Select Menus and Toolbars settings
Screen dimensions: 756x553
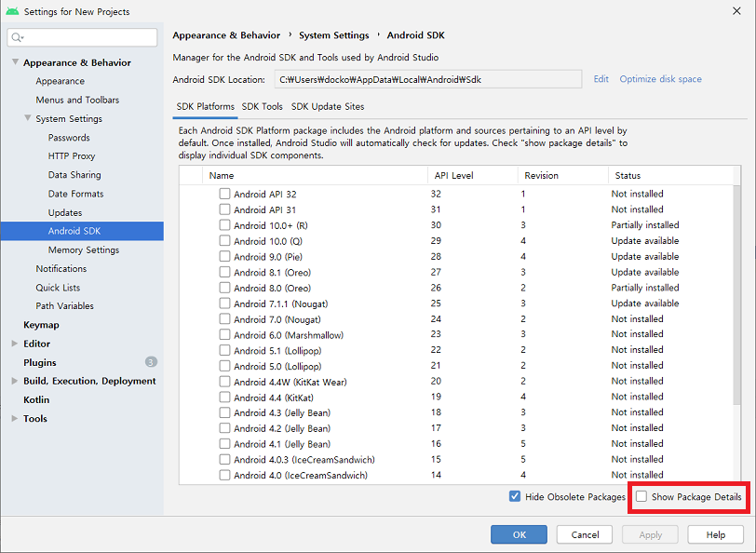pos(77,100)
